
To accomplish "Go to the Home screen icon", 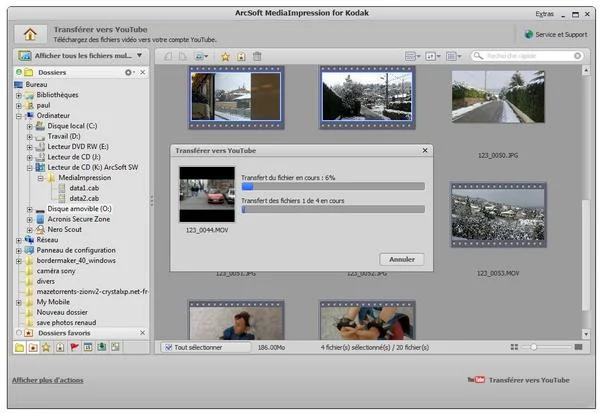I will (30, 34).
